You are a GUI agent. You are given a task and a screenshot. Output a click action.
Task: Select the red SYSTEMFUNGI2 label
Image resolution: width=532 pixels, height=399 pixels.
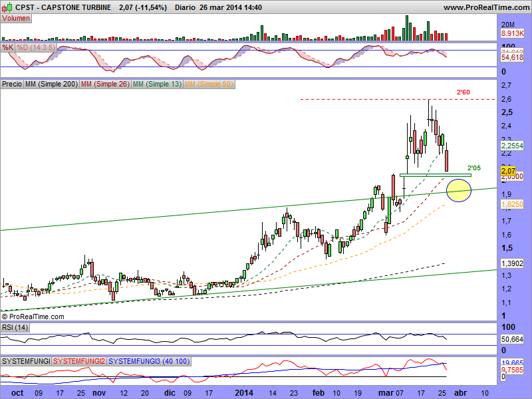click(79, 360)
